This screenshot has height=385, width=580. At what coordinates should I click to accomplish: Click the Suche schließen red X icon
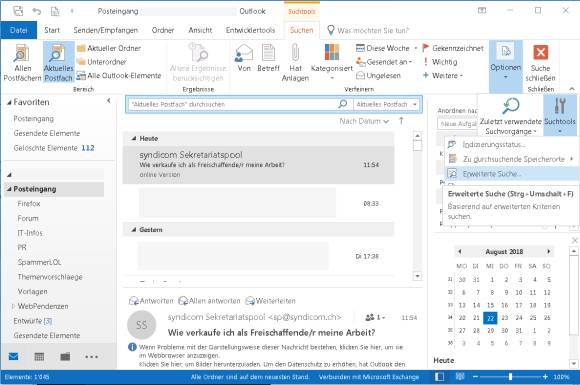(x=540, y=52)
